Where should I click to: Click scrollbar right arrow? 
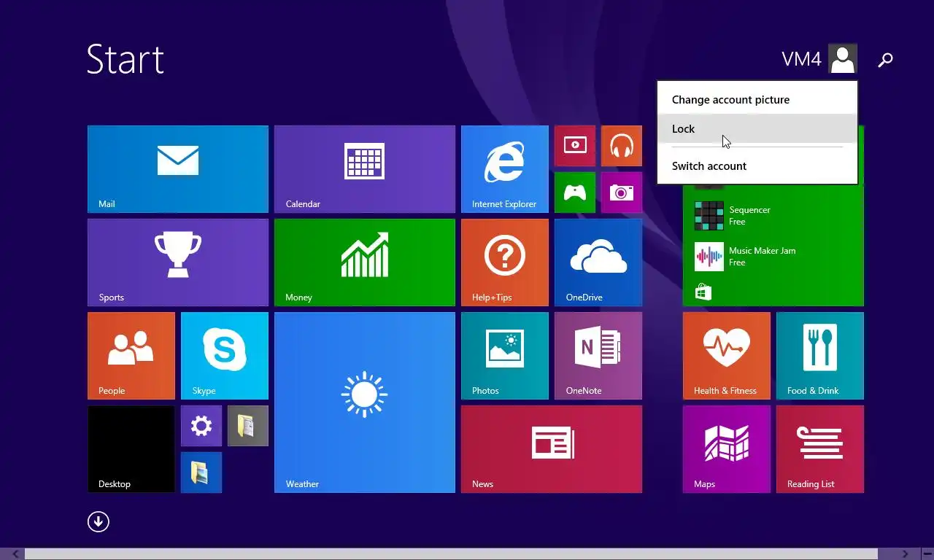(x=905, y=554)
